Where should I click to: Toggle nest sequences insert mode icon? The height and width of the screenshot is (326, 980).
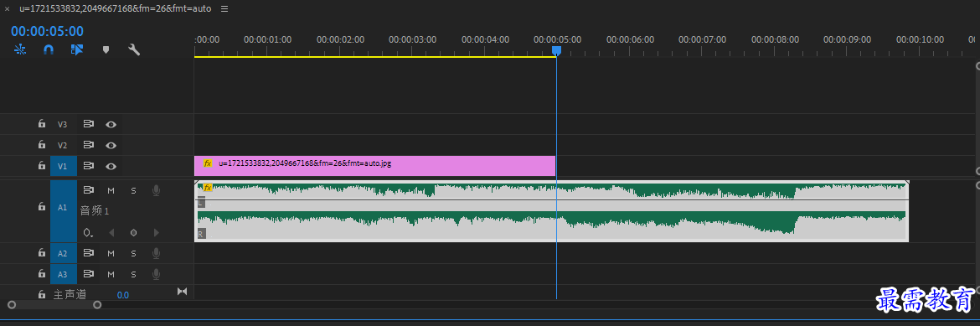tap(20, 49)
